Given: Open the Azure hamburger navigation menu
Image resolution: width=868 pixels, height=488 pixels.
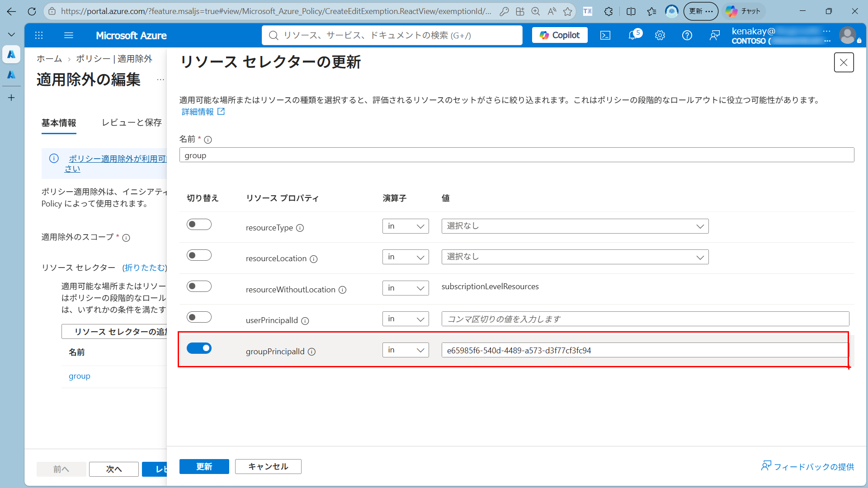Looking at the screenshot, I should tap(69, 35).
